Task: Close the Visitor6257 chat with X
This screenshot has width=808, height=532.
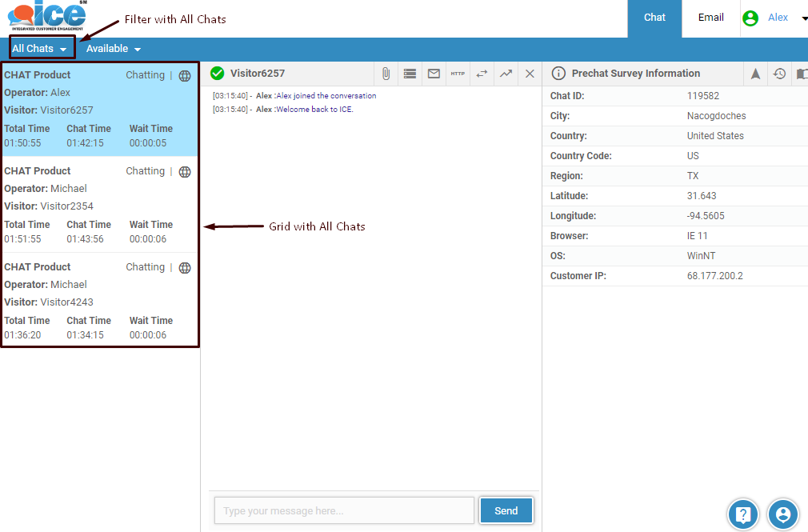Action: point(530,74)
